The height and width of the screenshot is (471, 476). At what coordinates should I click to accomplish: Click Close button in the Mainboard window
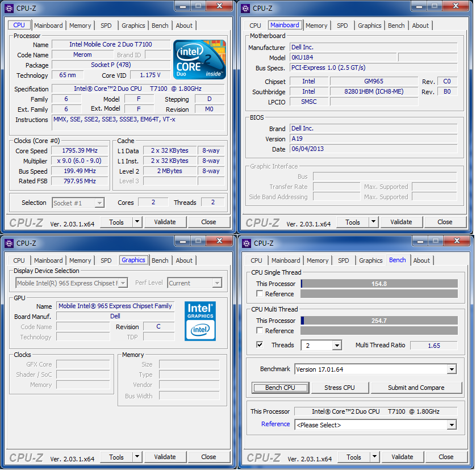(445, 222)
